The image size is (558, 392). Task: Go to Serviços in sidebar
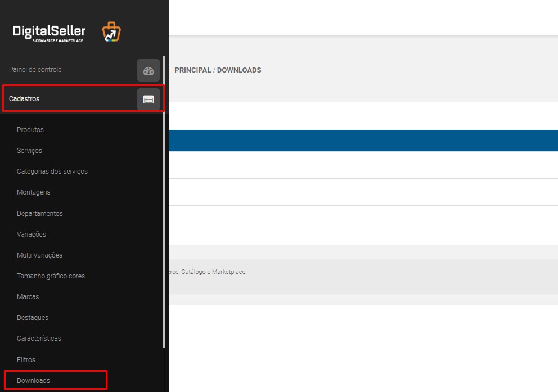click(x=29, y=151)
